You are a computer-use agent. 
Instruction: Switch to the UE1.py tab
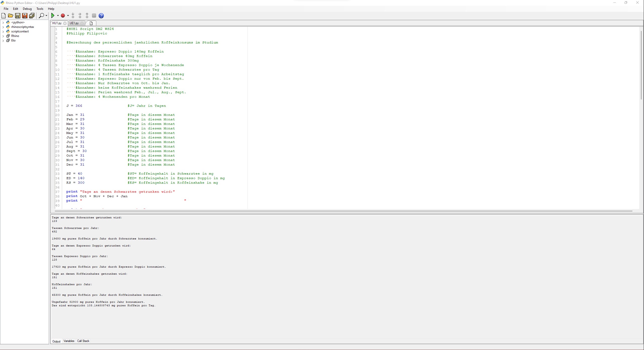pos(74,23)
